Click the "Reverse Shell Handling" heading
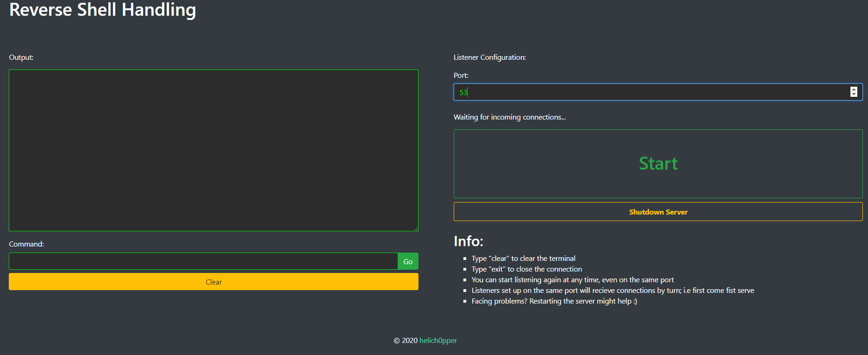This screenshot has height=355, width=868. (x=103, y=10)
